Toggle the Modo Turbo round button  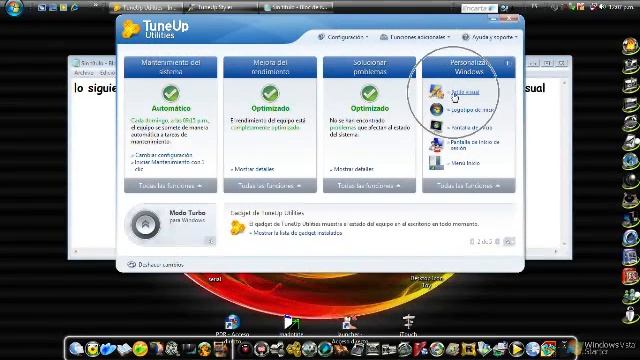pyautogui.click(x=145, y=224)
